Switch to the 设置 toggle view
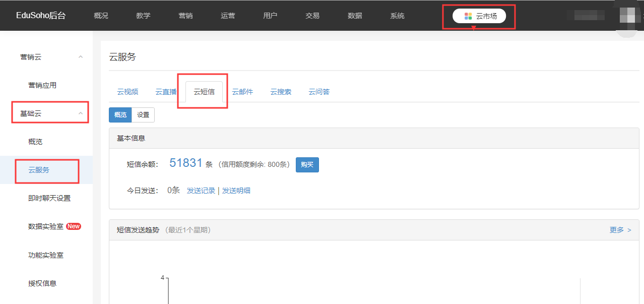 pyautogui.click(x=143, y=115)
